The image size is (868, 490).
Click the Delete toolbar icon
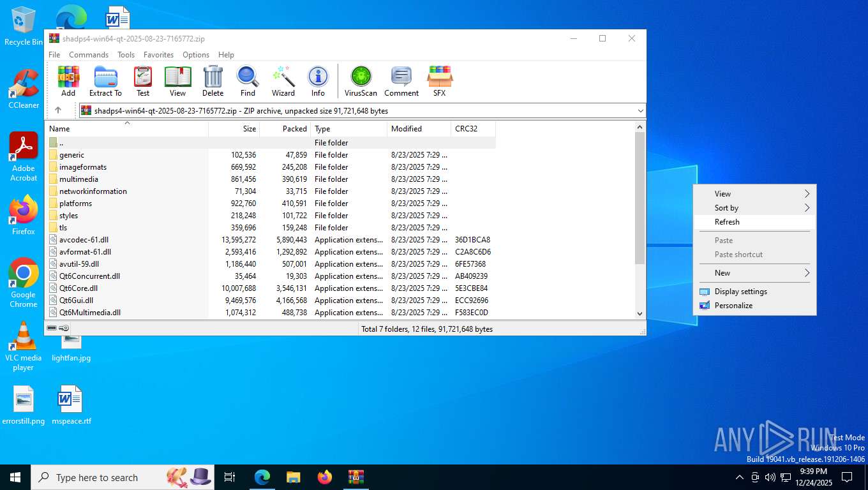point(213,81)
